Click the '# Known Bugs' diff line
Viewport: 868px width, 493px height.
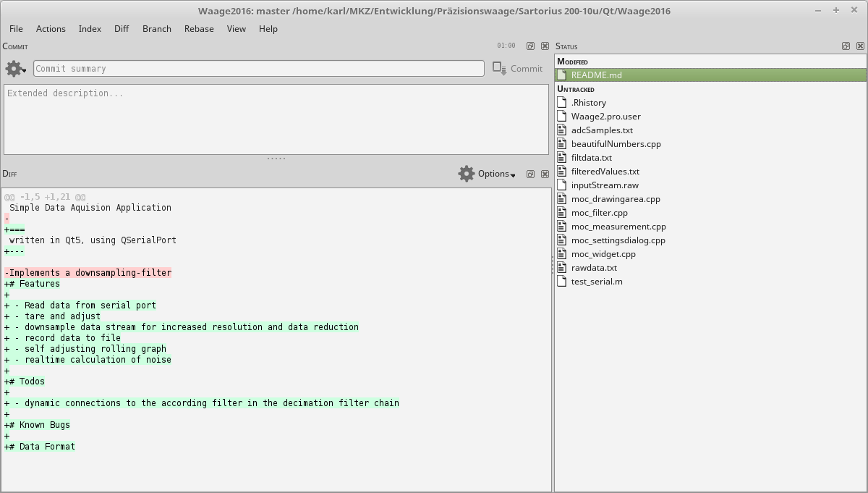(37, 425)
